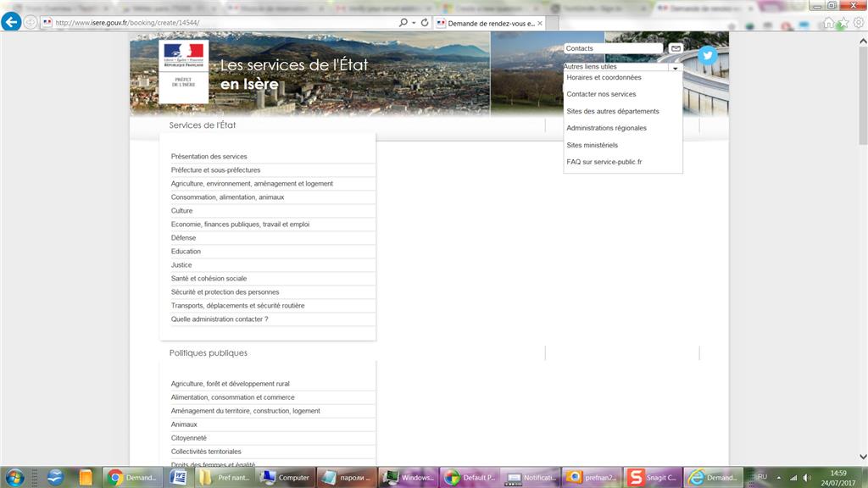Open the new blank tab button
This screenshot has height=488, width=868.
[553, 23]
